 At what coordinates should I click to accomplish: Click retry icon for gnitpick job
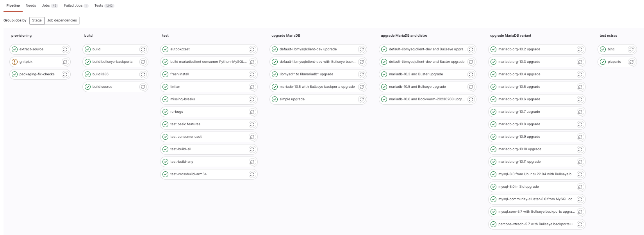(65, 62)
